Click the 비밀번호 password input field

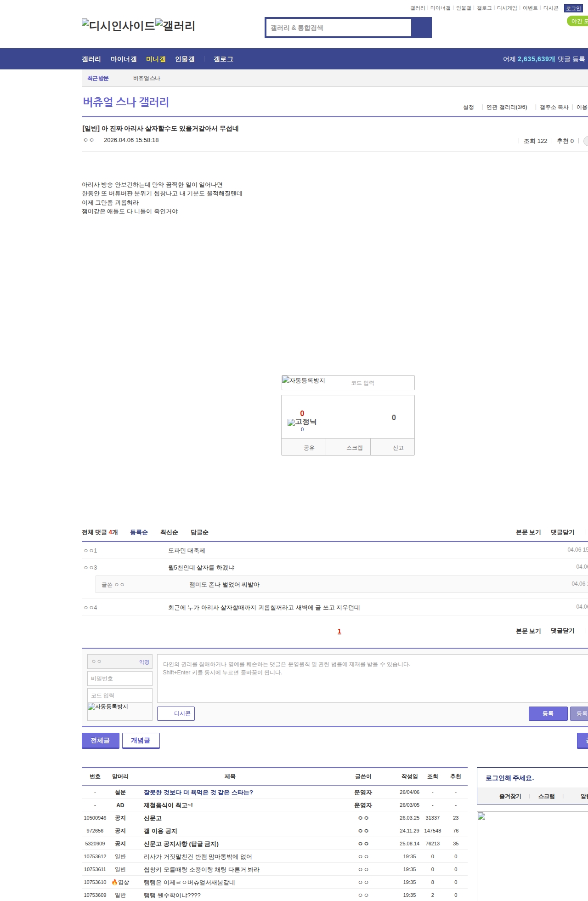click(x=119, y=679)
